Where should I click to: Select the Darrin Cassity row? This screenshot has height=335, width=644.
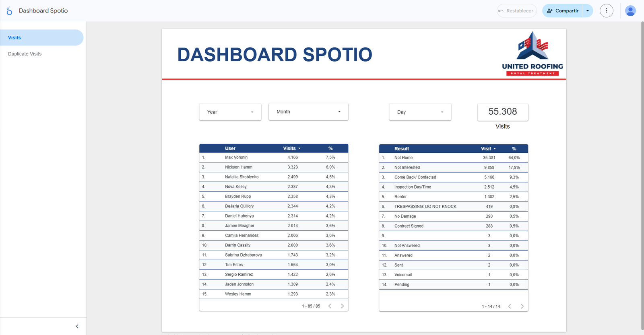pyautogui.click(x=274, y=245)
